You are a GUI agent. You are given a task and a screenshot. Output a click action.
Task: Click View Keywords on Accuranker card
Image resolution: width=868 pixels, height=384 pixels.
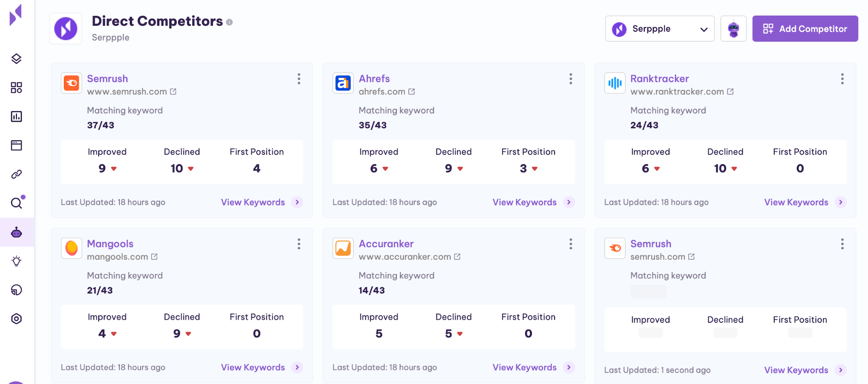tap(525, 367)
